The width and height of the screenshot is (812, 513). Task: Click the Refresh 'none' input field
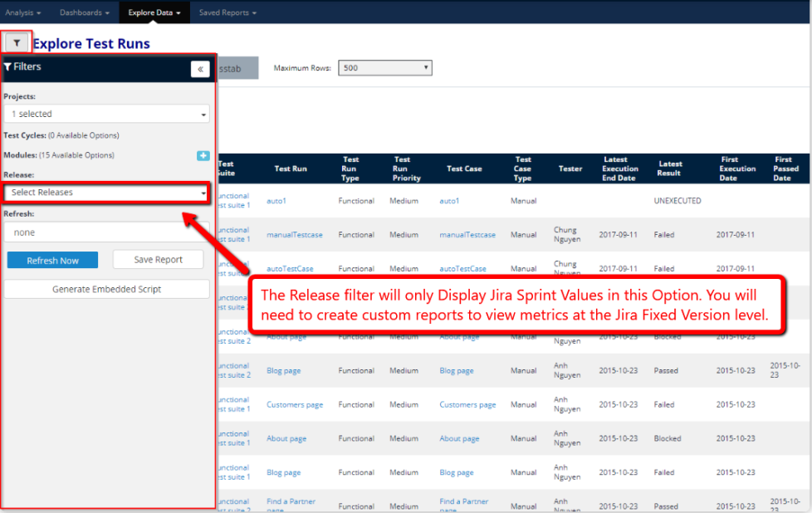click(x=106, y=232)
